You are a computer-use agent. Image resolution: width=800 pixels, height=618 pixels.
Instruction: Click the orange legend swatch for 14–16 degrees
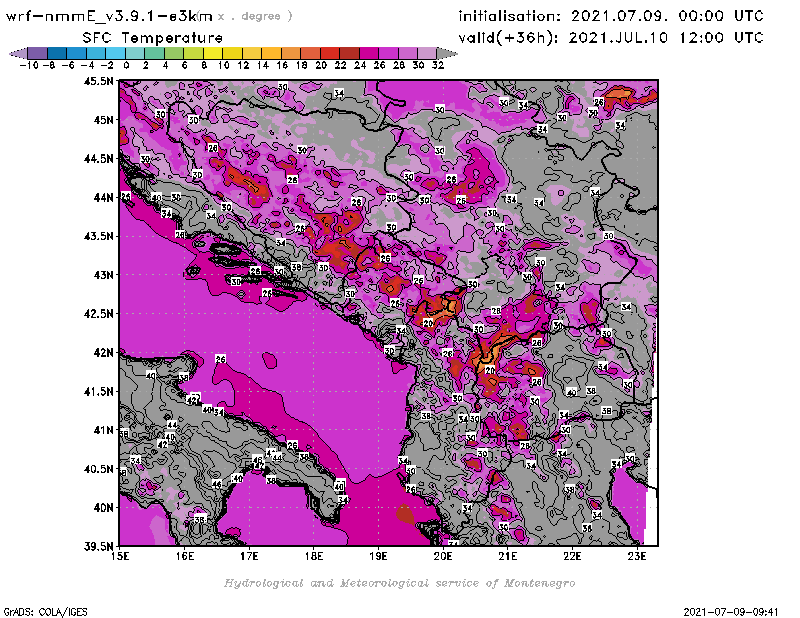(271, 53)
